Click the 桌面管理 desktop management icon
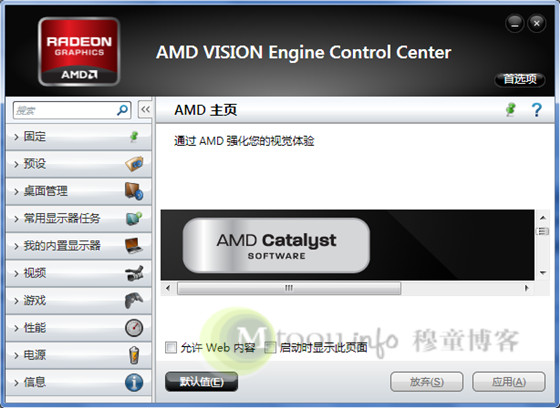This screenshot has width=560, height=408. point(134,191)
